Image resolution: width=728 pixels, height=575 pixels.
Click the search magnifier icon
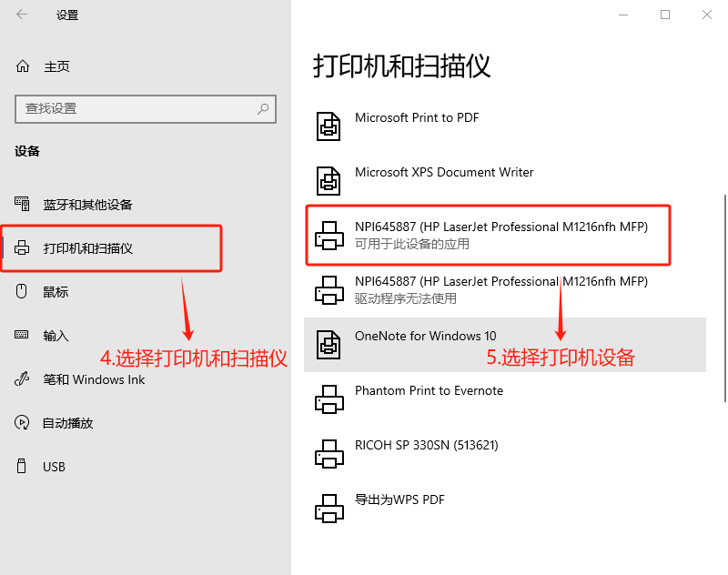[x=263, y=109]
